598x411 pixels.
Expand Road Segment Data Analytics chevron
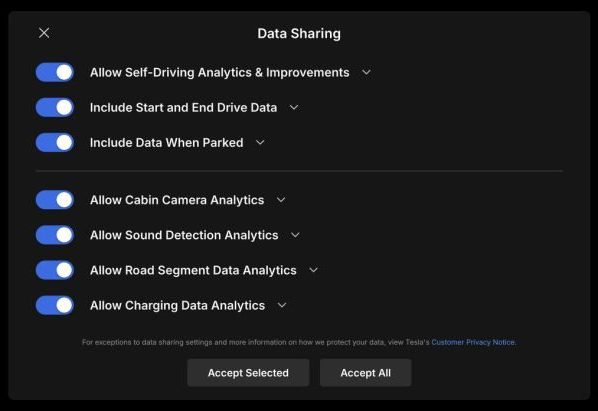click(313, 270)
